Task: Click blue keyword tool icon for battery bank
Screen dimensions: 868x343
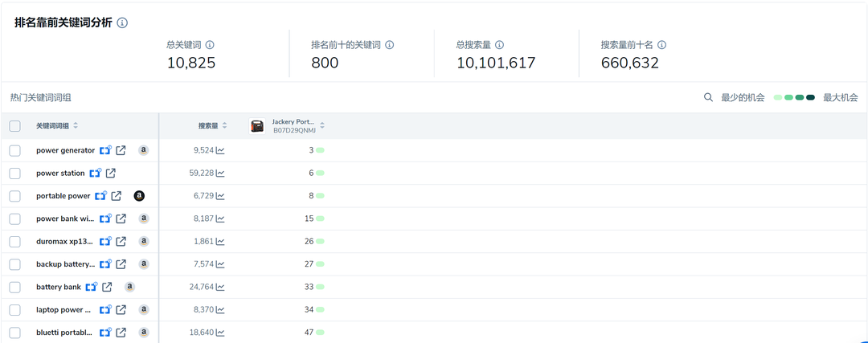Action: [92, 287]
